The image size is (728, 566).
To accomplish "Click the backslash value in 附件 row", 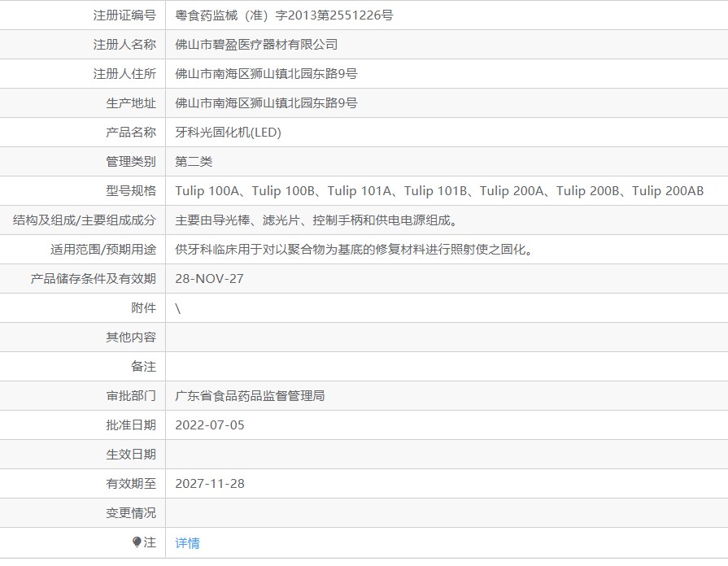I will pyautogui.click(x=178, y=308).
